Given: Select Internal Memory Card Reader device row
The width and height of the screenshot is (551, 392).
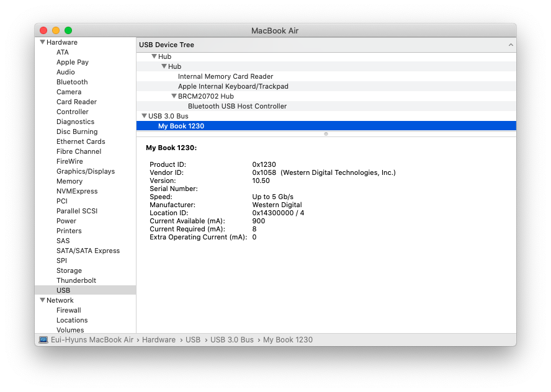Looking at the screenshot, I should (x=326, y=76).
